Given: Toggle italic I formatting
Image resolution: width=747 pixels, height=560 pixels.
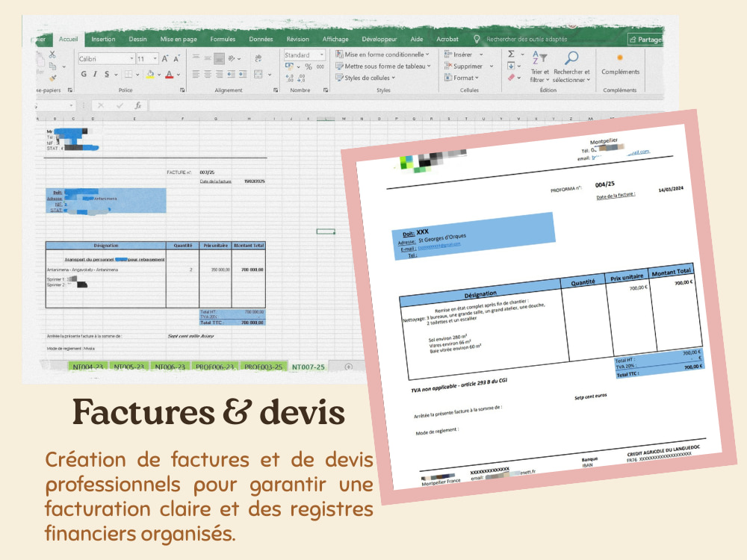Looking at the screenshot, I should coord(96,74).
